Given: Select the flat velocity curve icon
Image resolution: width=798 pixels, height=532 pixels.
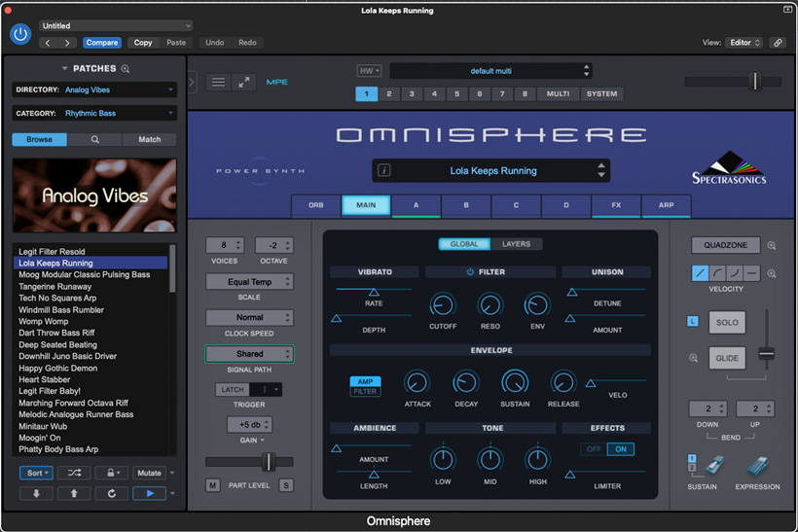Looking at the screenshot, I should pyautogui.click(x=751, y=273).
